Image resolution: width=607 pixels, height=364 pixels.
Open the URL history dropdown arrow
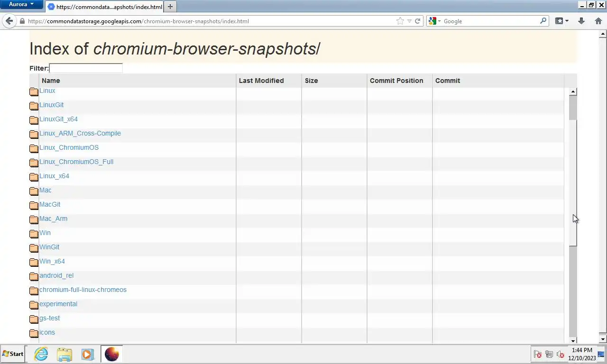(x=409, y=21)
